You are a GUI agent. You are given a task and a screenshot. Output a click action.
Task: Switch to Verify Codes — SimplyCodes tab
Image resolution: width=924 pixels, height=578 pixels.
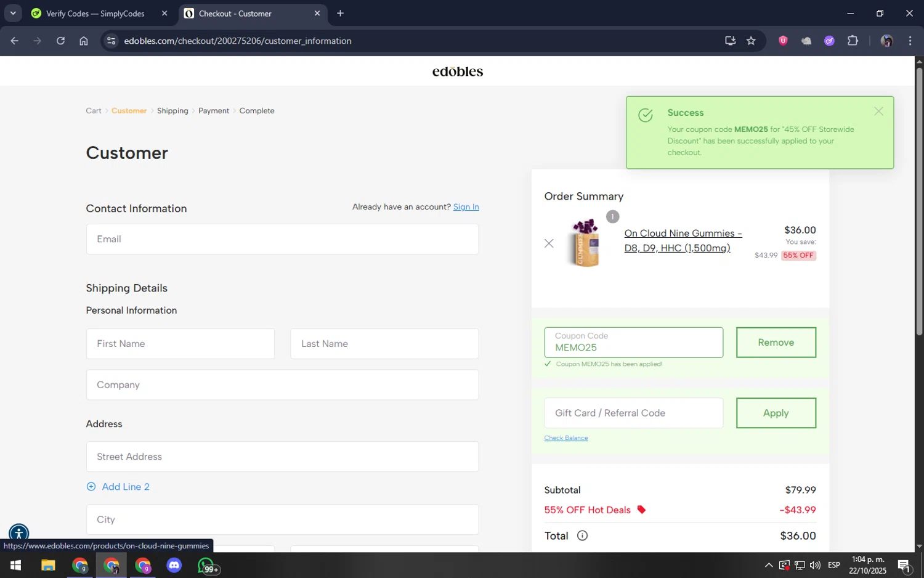[x=95, y=13]
